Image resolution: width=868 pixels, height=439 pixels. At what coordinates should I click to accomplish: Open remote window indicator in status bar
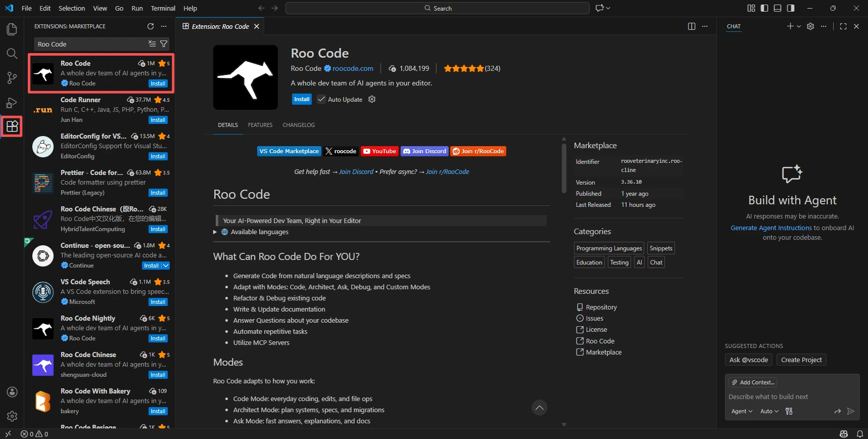[8, 434]
